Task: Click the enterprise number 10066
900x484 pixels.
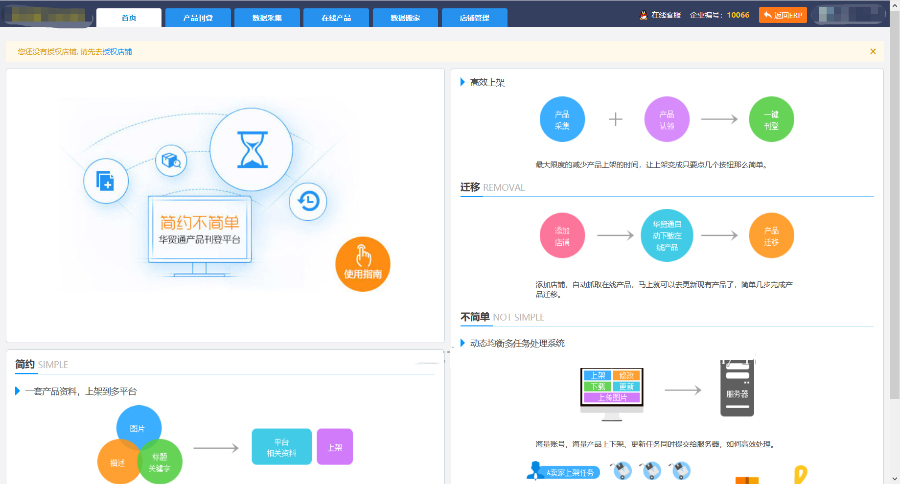Action: tap(738, 15)
